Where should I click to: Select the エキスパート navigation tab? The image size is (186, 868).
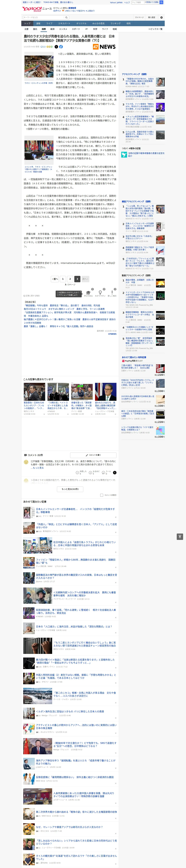64,24
